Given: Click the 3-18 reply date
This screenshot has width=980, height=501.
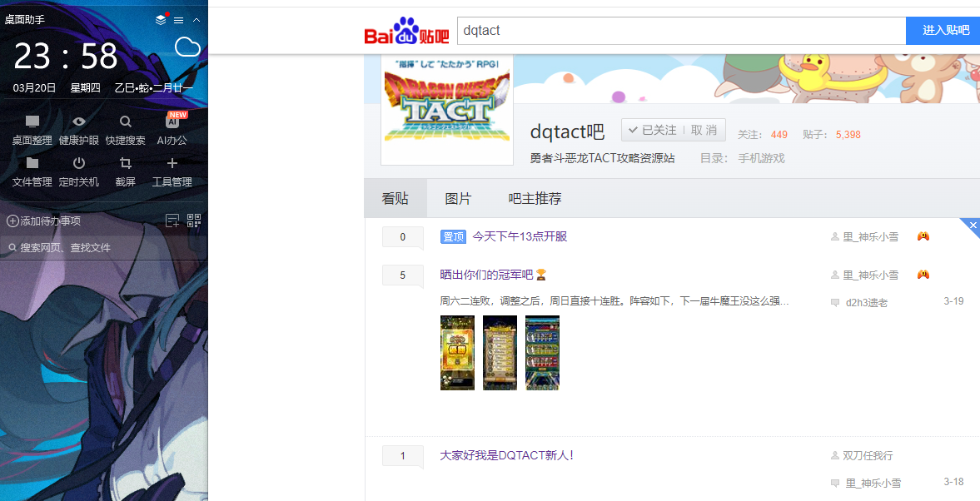Looking at the screenshot, I should tap(953, 482).
